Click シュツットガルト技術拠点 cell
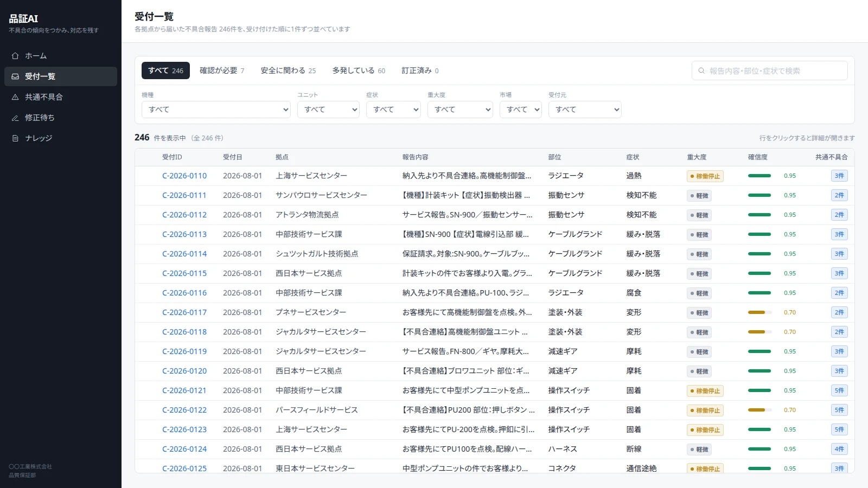 click(x=317, y=254)
